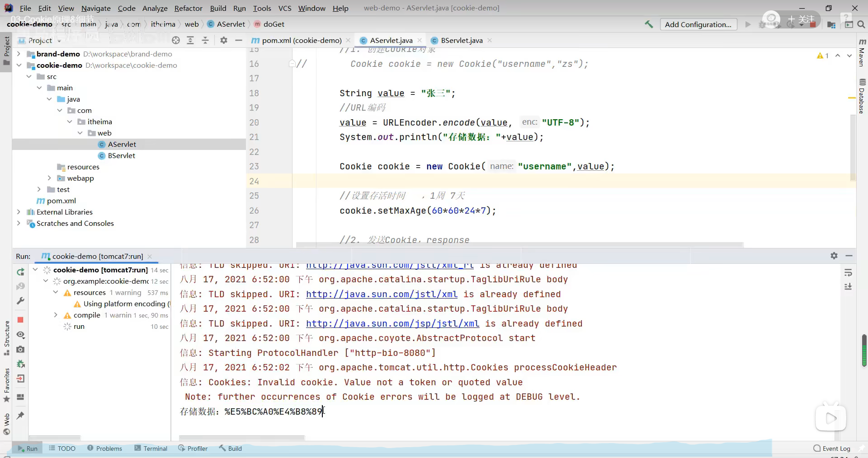This screenshot has width=868, height=458.
Task: Open the java.sun.com/jsp/jstl/xml link
Action: pyautogui.click(x=392, y=324)
